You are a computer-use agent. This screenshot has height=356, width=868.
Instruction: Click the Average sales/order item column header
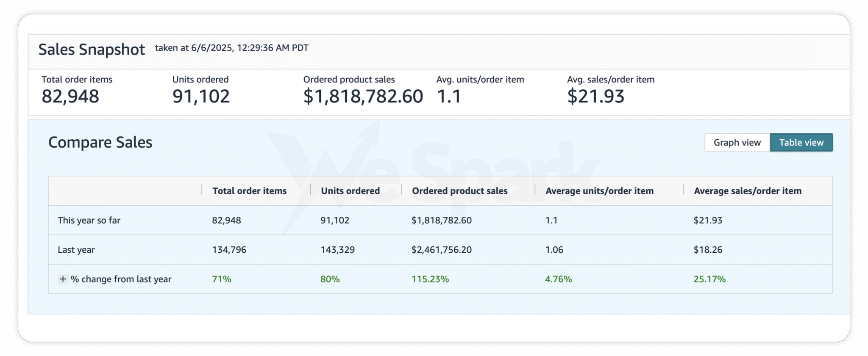click(748, 191)
